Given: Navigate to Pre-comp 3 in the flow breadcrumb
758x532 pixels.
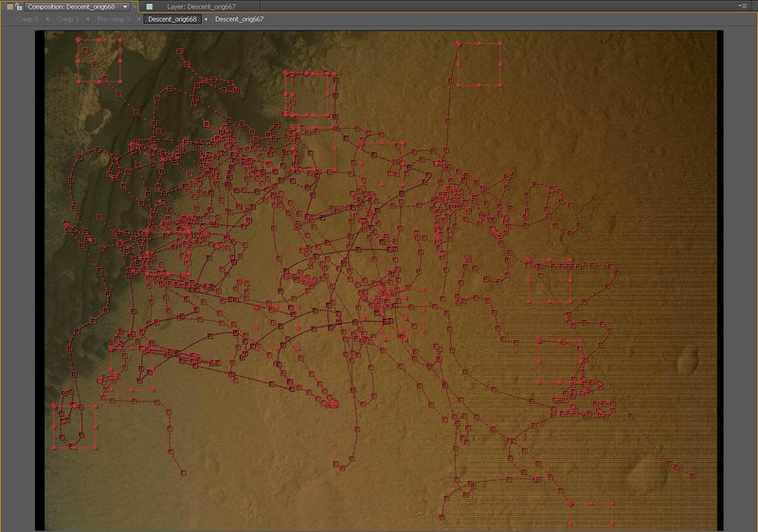Looking at the screenshot, I should tap(113, 19).
